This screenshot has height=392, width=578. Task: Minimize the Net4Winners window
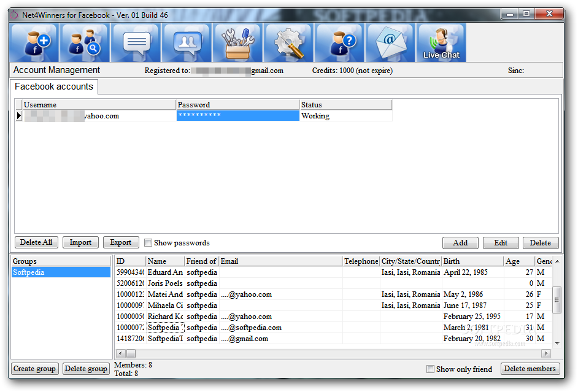click(510, 14)
